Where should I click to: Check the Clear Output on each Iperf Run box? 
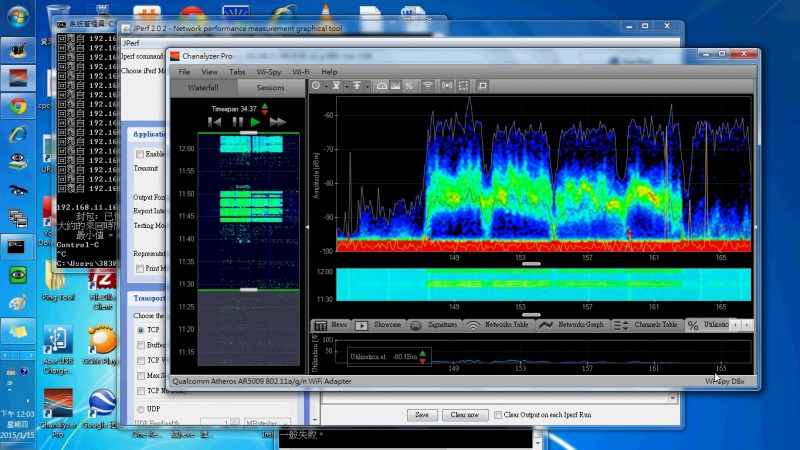click(498, 414)
